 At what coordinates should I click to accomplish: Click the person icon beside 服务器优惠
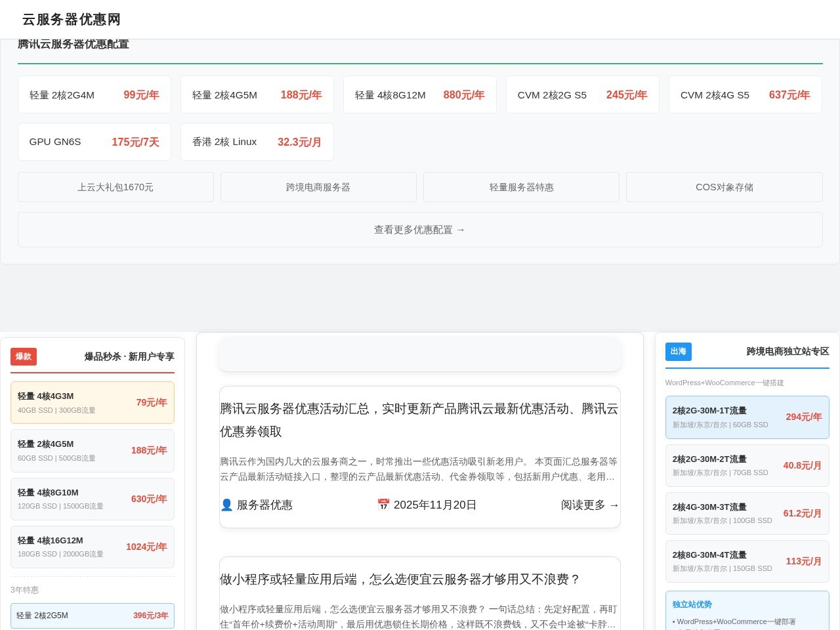(x=226, y=505)
